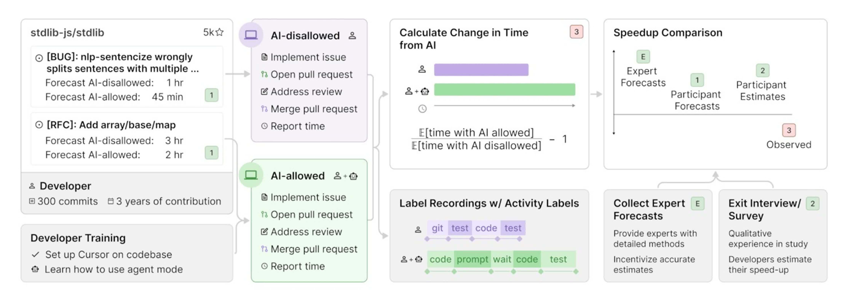Click the red 3 badge in Calculate Change panel
This screenshot has width=868, height=305.
point(576,32)
